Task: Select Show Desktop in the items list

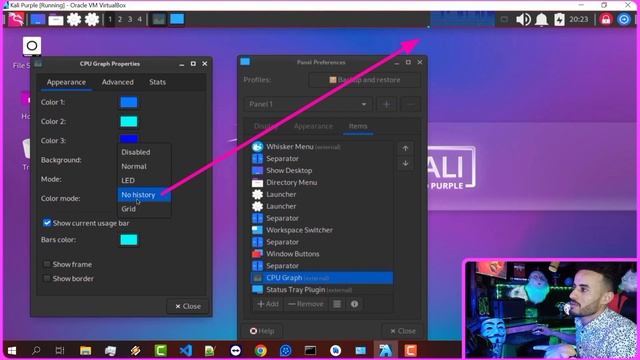Action: tap(322, 170)
